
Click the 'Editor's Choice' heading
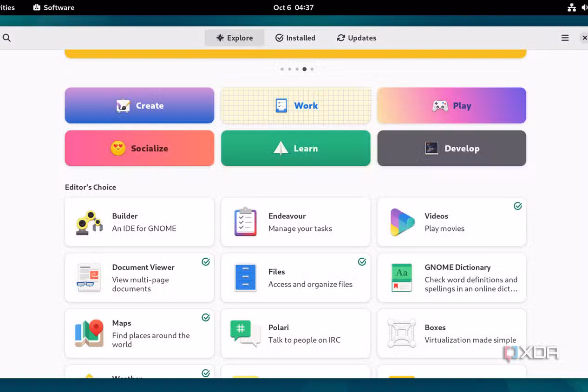tap(91, 187)
